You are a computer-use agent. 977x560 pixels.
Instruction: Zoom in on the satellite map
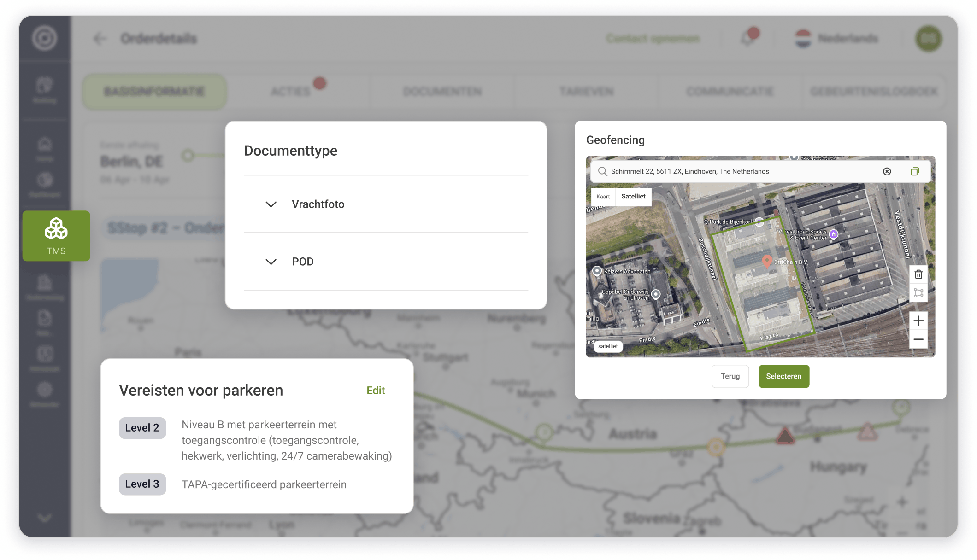tap(918, 321)
